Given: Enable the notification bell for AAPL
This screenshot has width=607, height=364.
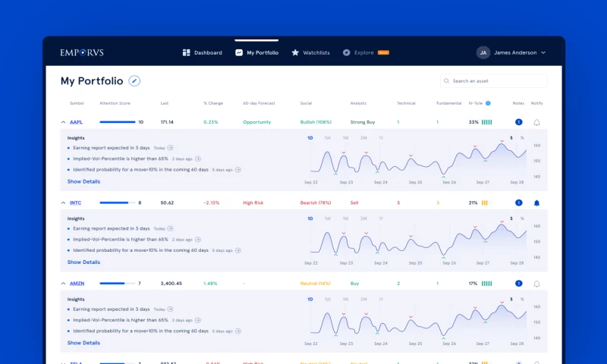Looking at the screenshot, I should pos(537,122).
